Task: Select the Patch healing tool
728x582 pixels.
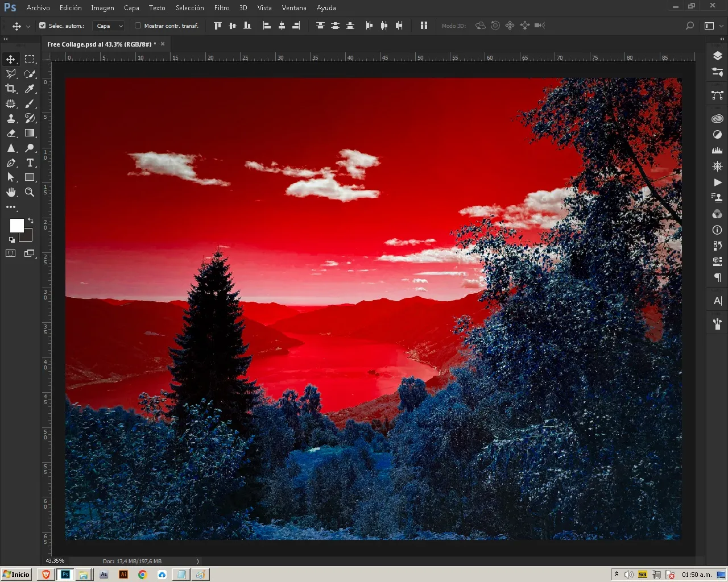Action: tap(11, 103)
